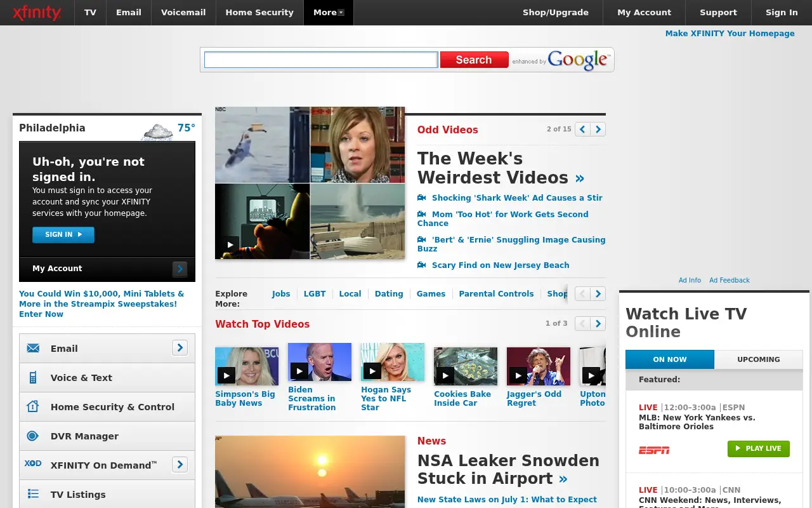Open the More dropdown in top navigation
Image resolution: width=812 pixels, height=508 pixels.
pyautogui.click(x=329, y=13)
